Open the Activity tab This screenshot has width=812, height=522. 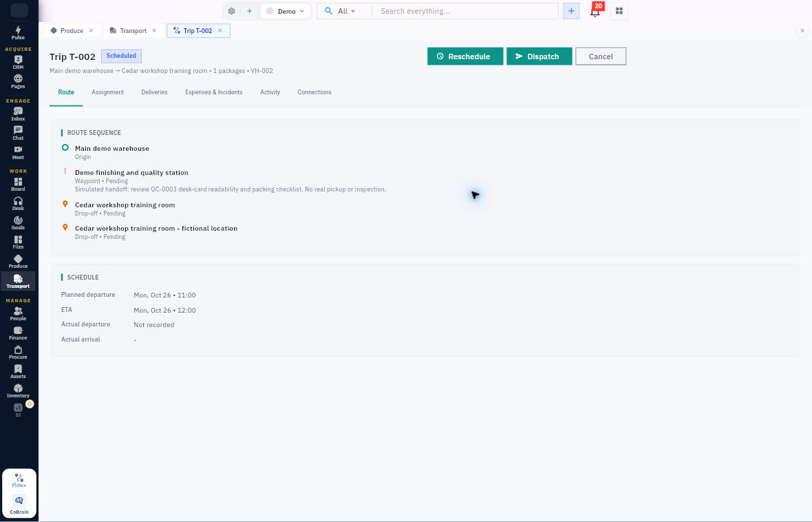(270, 92)
